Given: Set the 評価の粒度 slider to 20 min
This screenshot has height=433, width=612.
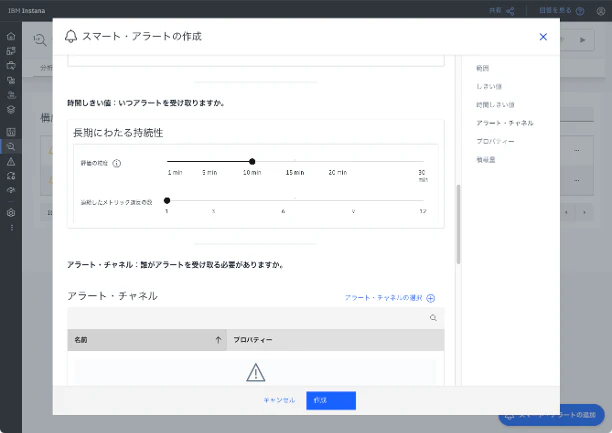Looking at the screenshot, I should pos(338,161).
